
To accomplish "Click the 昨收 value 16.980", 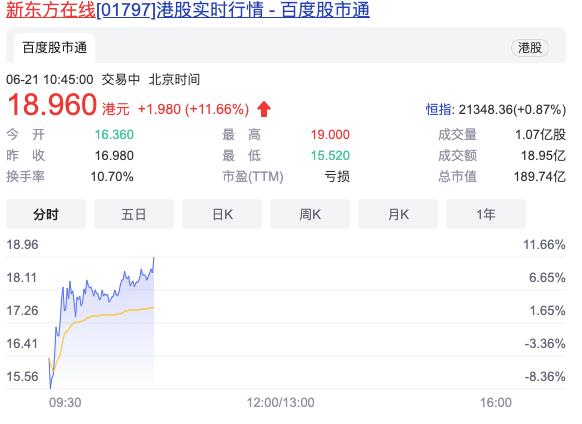I will pyautogui.click(x=114, y=156).
